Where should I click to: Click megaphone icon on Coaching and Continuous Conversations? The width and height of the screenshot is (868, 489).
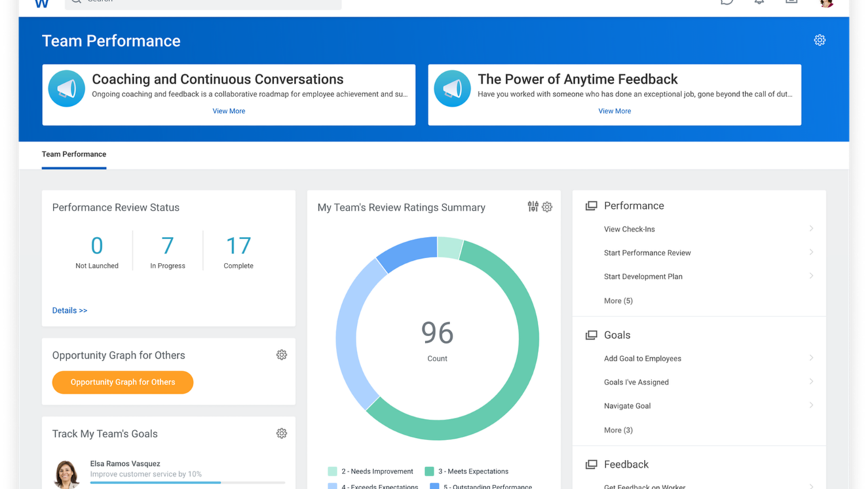click(x=67, y=89)
